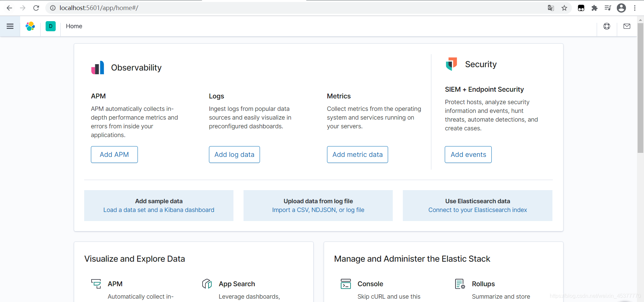
Task: Open Rollups link
Action: click(483, 284)
